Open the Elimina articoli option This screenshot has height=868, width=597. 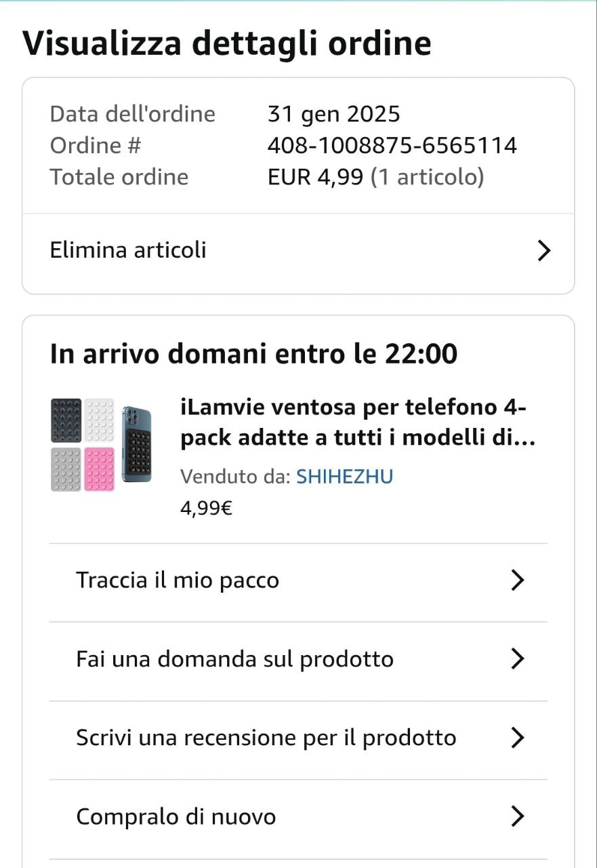[128, 250]
